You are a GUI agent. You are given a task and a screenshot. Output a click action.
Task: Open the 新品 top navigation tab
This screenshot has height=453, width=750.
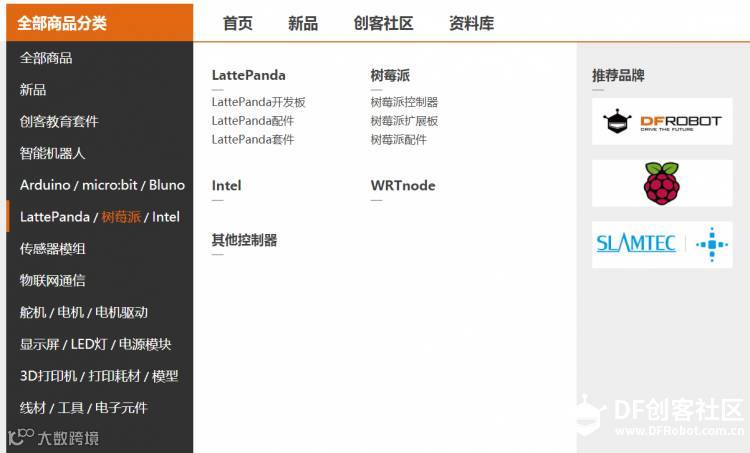coord(303,23)
